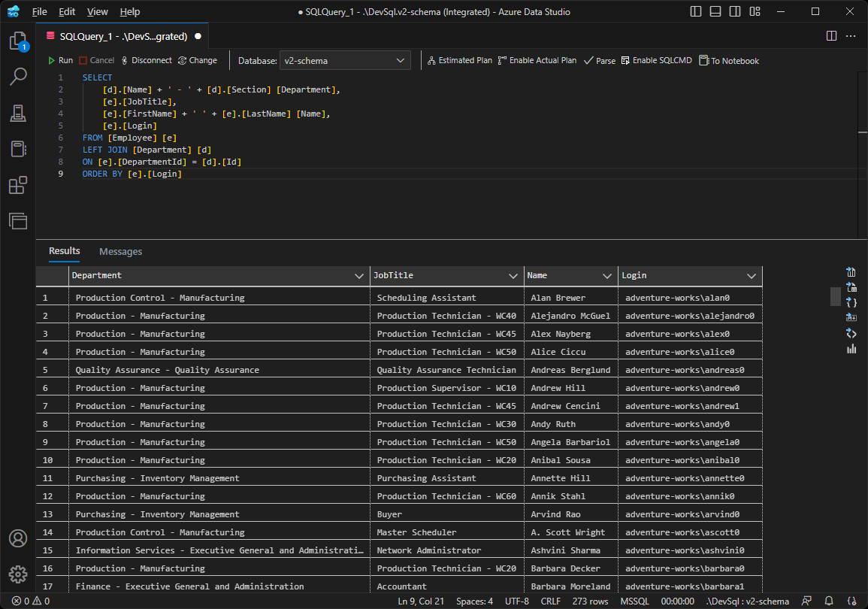The image size is (868, 609).
Task: Open the Notebooks view in activity bar
Action: (18, 149)
